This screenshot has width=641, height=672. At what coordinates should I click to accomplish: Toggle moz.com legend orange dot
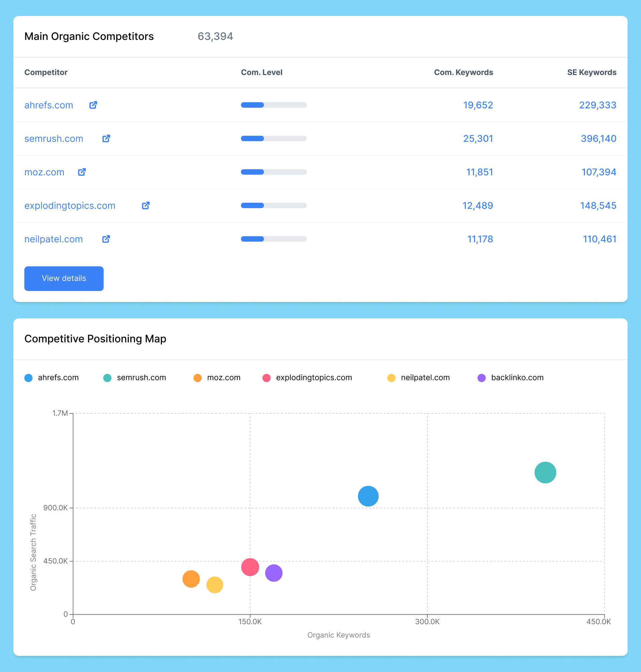pyautogui.click(x=198, y=378)
